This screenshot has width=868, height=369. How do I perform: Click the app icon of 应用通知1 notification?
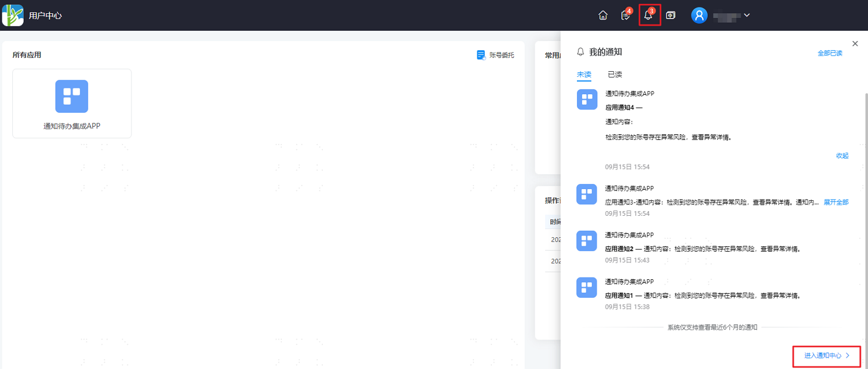coord(587,287)
